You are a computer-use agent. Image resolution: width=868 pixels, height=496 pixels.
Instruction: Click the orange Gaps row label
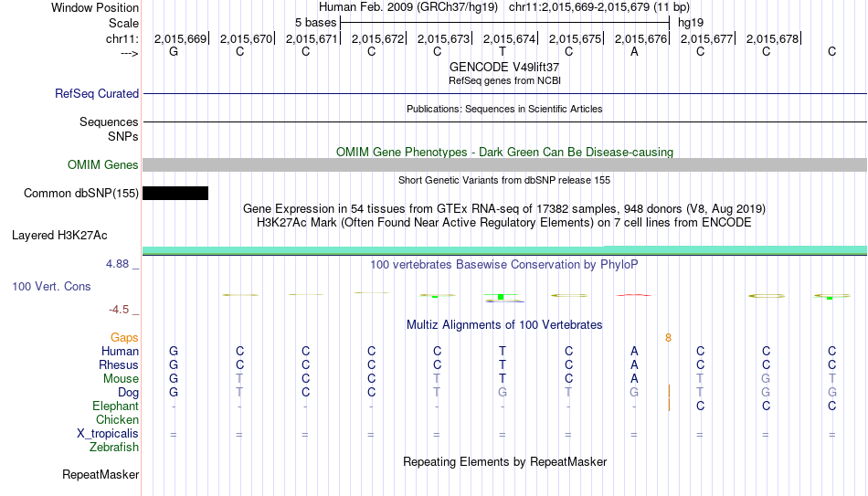124,338
